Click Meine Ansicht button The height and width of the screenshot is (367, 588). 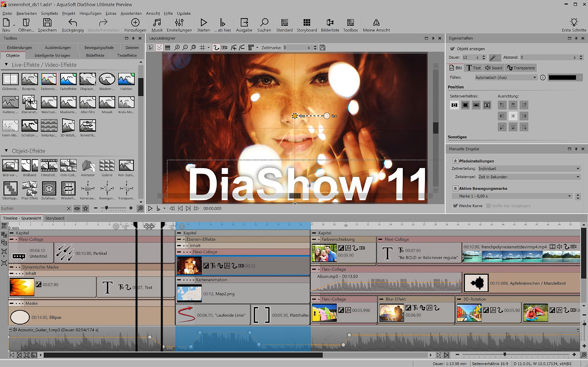point(376,25)
